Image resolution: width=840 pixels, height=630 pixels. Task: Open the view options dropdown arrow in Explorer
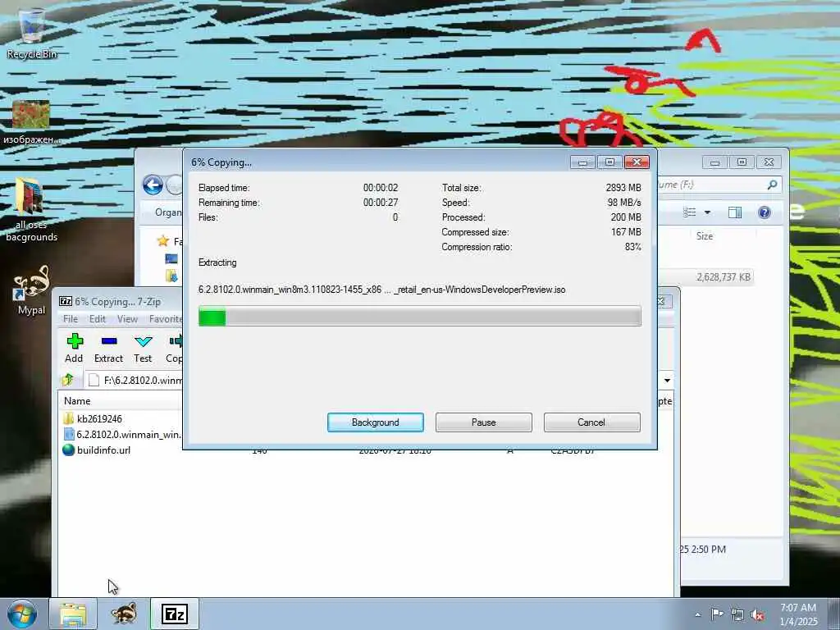(x=707, y=212)
